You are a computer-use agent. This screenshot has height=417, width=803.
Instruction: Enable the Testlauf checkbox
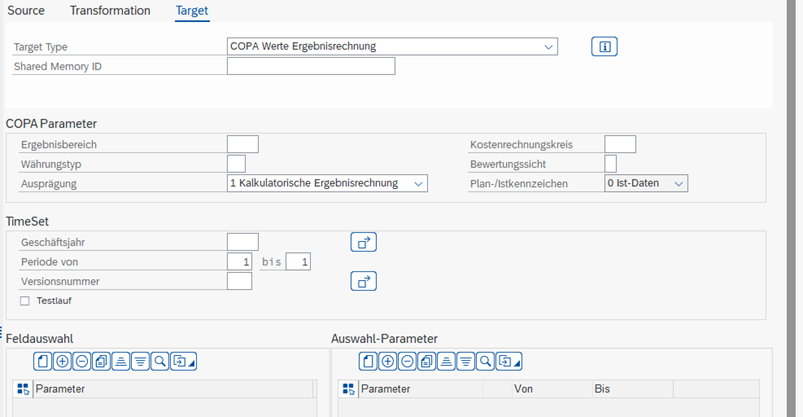click(25, 301)
